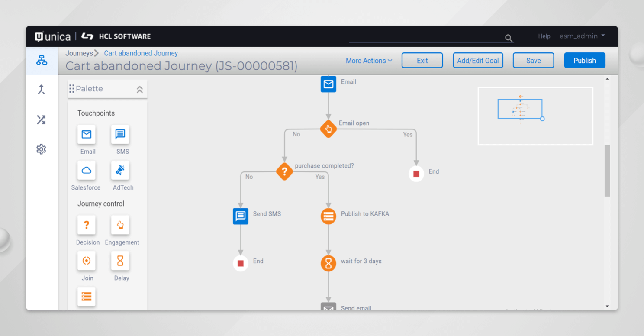Activate the search magnifier in the top bar
Screen dimensions: 644x336
pos(508,38)
